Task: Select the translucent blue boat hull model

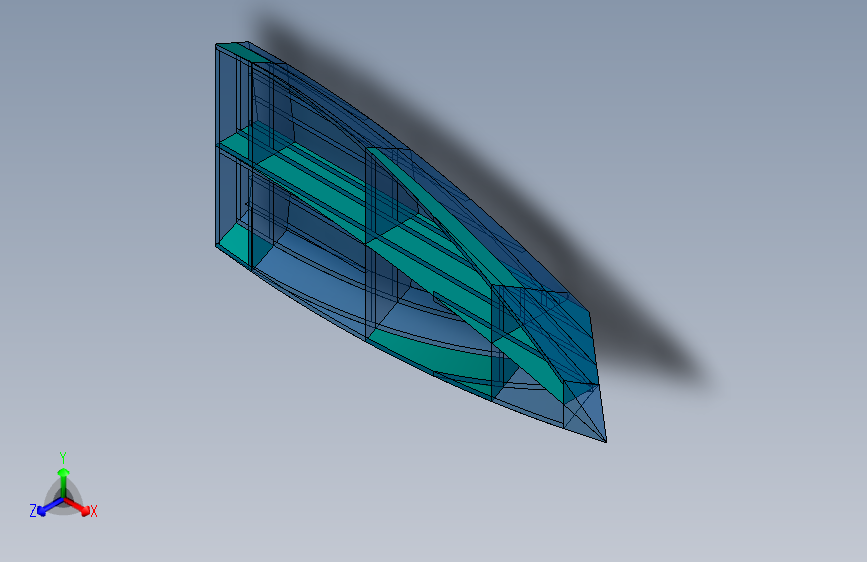Action: [410, 241]
